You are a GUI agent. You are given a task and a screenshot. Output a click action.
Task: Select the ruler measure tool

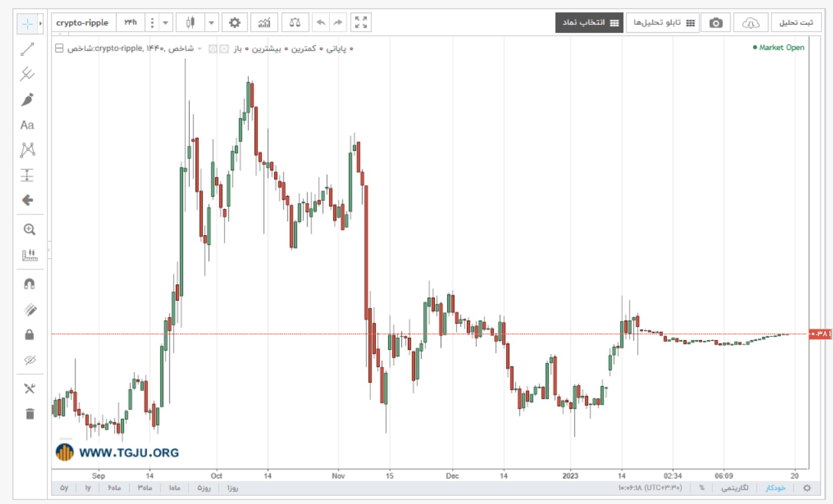(29, 255)
